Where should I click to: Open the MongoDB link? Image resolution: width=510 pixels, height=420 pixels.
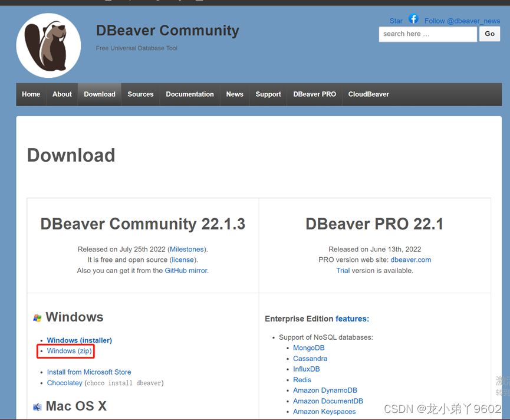point(309,348)
